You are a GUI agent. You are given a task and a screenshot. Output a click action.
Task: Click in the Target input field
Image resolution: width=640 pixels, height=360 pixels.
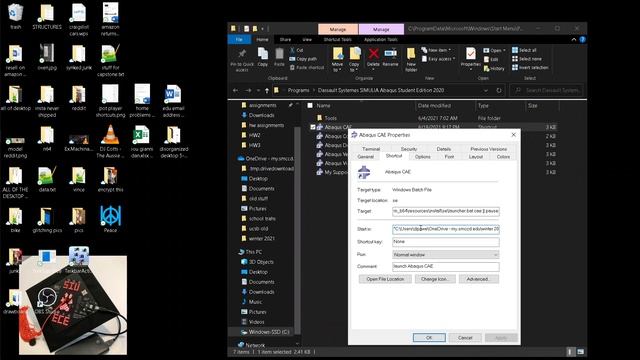[446, 211]
